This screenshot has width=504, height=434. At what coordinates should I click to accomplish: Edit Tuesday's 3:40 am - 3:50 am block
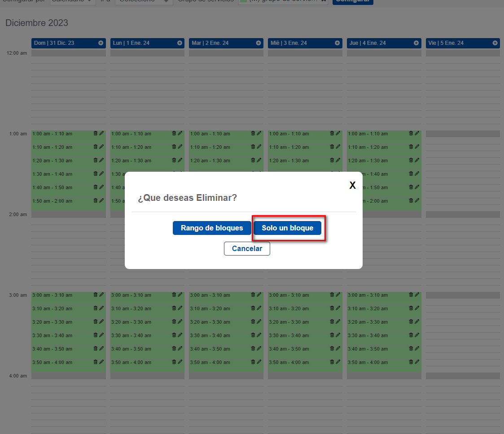pos(259,349)
